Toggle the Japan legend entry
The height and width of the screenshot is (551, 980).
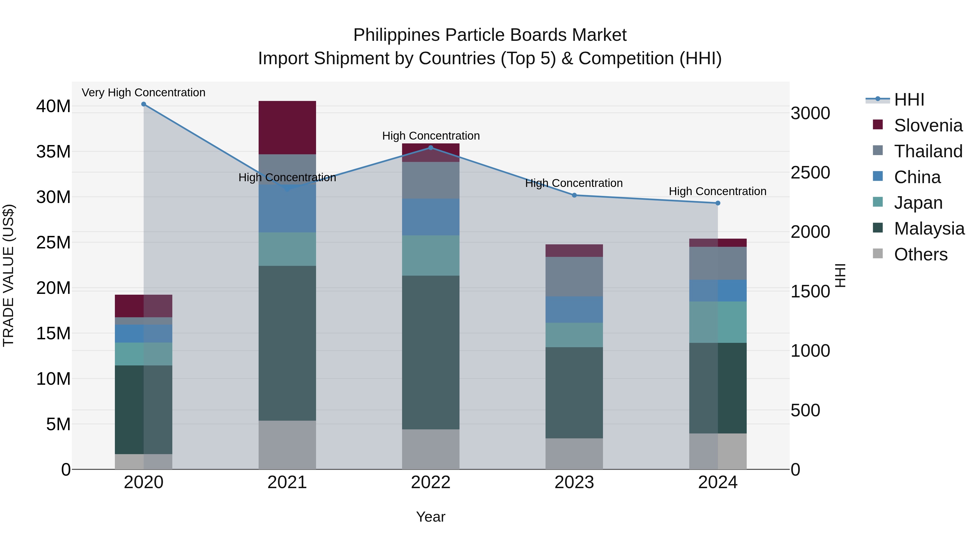point(908,203)
